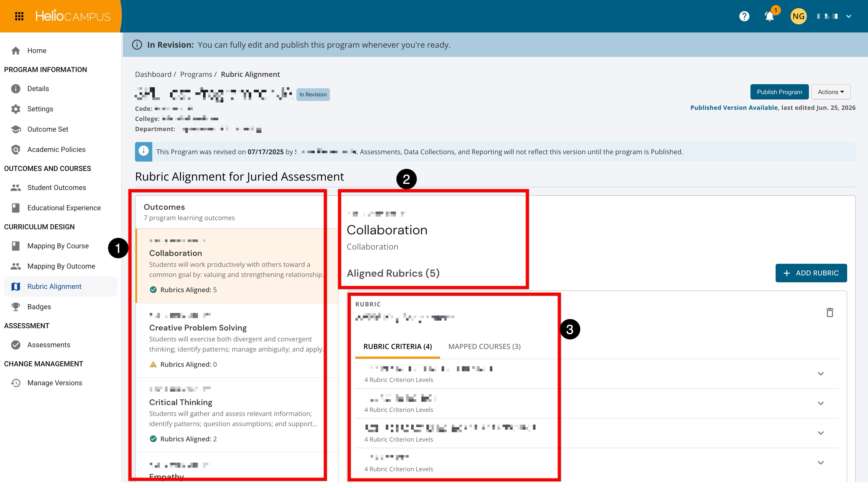
Task: Open the Actions dropdown button
Action: pos(831,92)
